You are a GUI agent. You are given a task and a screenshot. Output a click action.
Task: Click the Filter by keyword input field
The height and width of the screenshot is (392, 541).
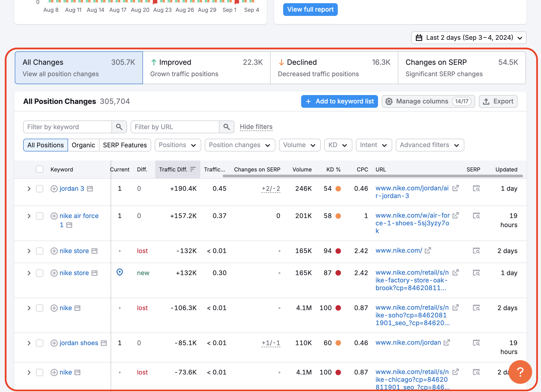[68, 127]
